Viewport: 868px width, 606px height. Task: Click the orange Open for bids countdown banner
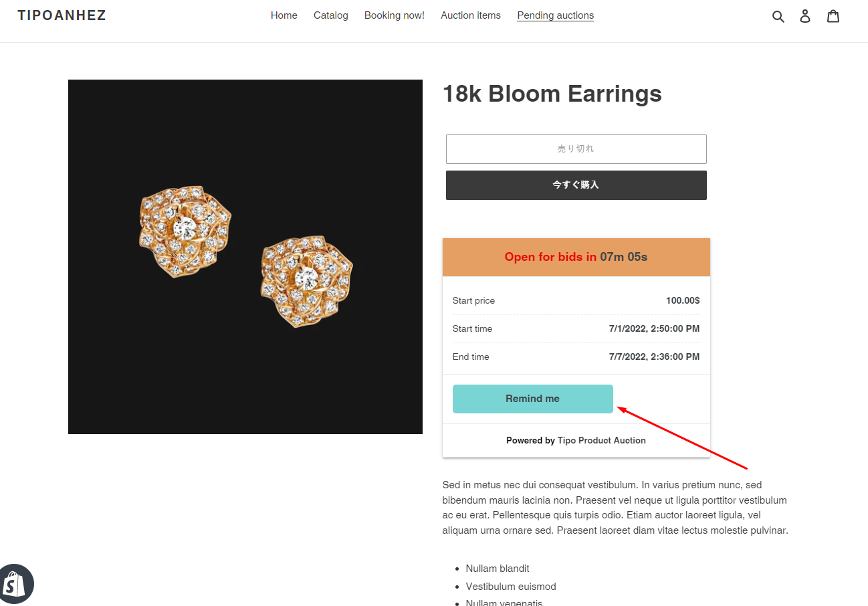point(576,257)
